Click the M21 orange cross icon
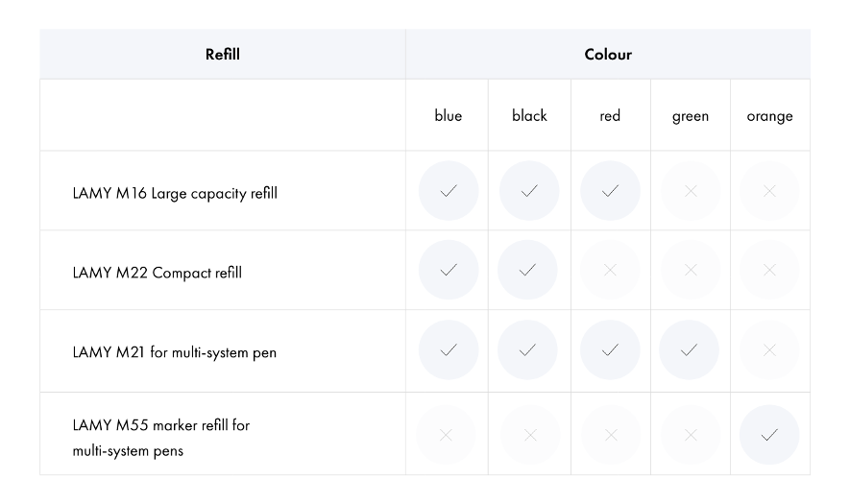 (x=769, y=350)
